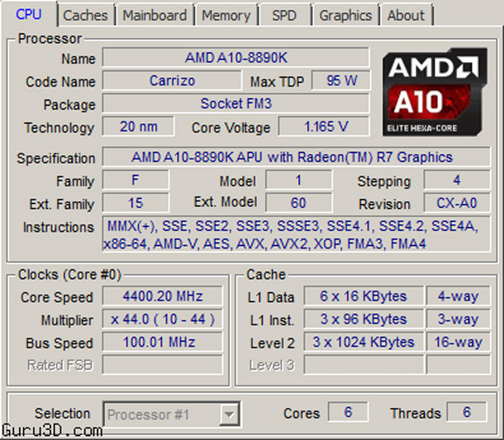Click the Ext. Model value 60

(298, 203)
